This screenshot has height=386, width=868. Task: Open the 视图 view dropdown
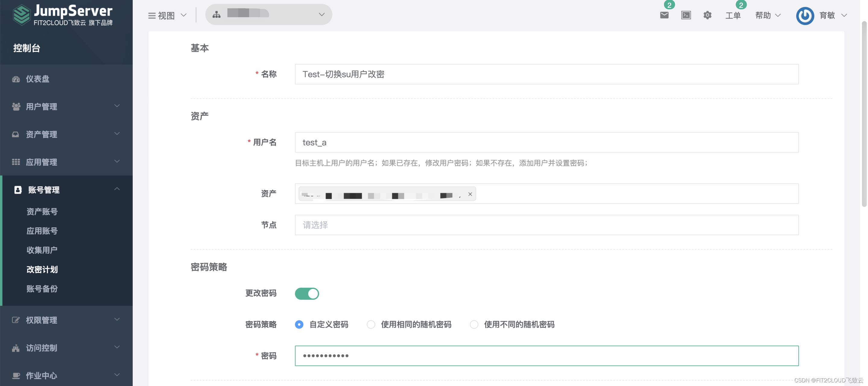click(x=167, y=15)
